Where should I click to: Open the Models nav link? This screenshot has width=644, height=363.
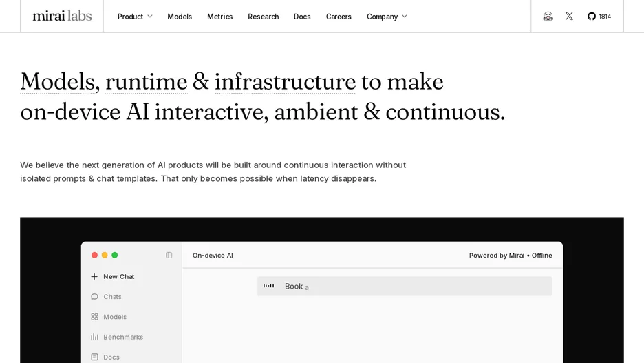[x=180, y=17]
